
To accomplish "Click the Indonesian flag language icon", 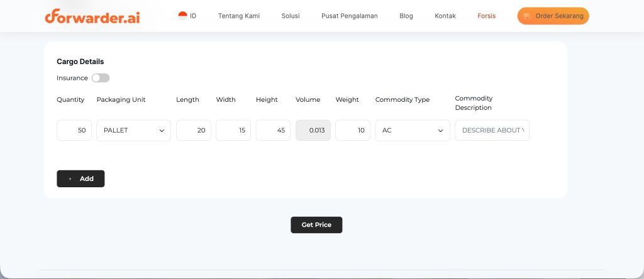I will tap(183, 16).
